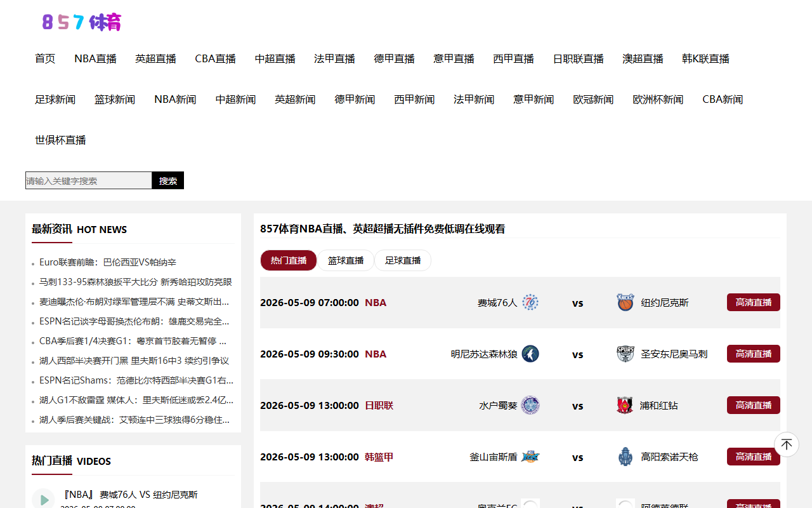
Task: Open news 湖人季后赛关键战：艾顿
Action: [x=134, y=420]
